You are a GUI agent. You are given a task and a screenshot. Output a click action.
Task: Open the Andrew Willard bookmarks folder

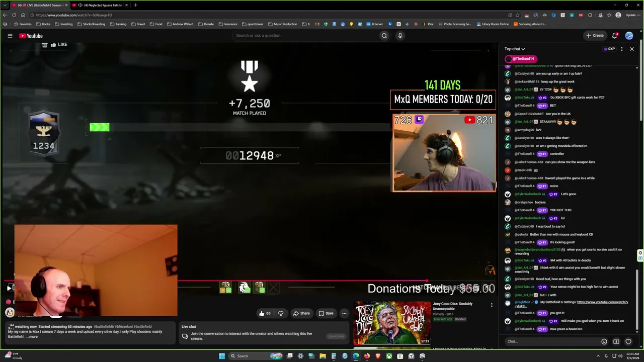pos(180,24)
